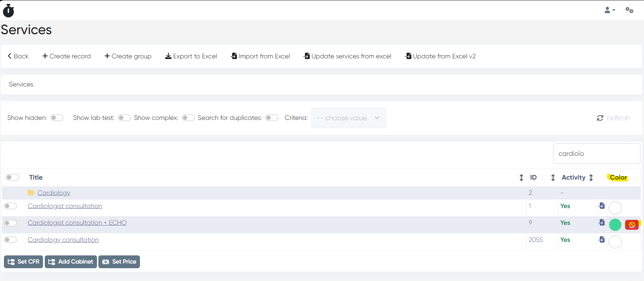The image size is (644, 281).
Task: Sort the table by ID column
Action: [x=521, y=177]
